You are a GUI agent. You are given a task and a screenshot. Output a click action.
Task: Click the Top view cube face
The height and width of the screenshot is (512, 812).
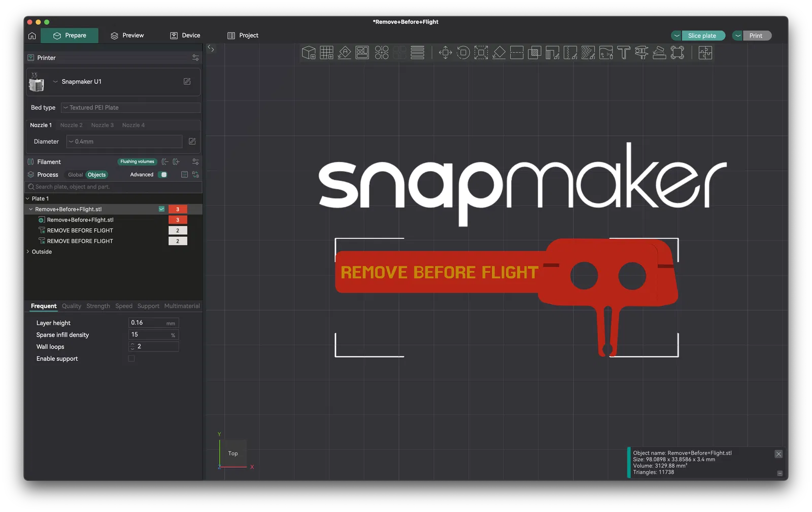click(x=233, y=453)
